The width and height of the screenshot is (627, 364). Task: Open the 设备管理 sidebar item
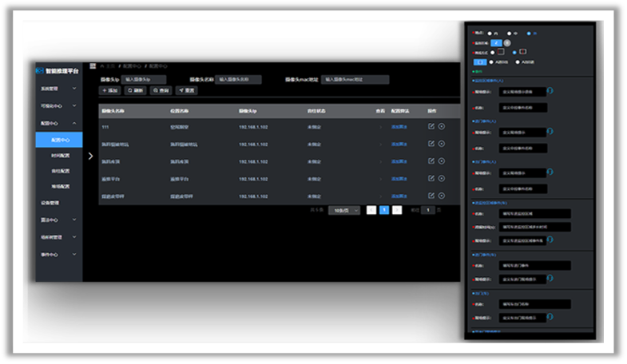(x=51, y=203)
